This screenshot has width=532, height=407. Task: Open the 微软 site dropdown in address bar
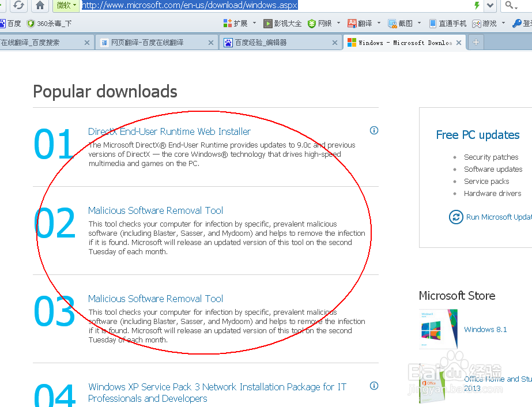(x=66, y=5)
